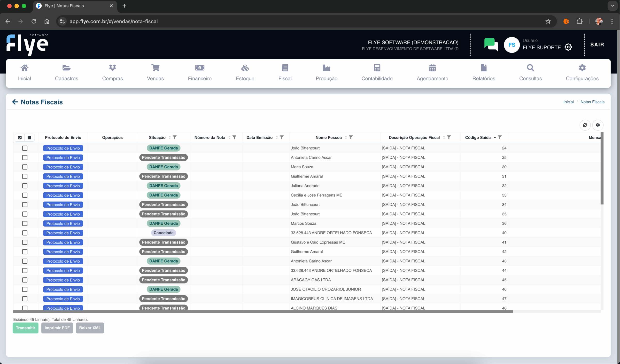Image resolution: width=620 pixels, height=364 pixels.
Task: Filter the Nome Pessoa column with the funnel icon
Action: click(x=351, y=137)
